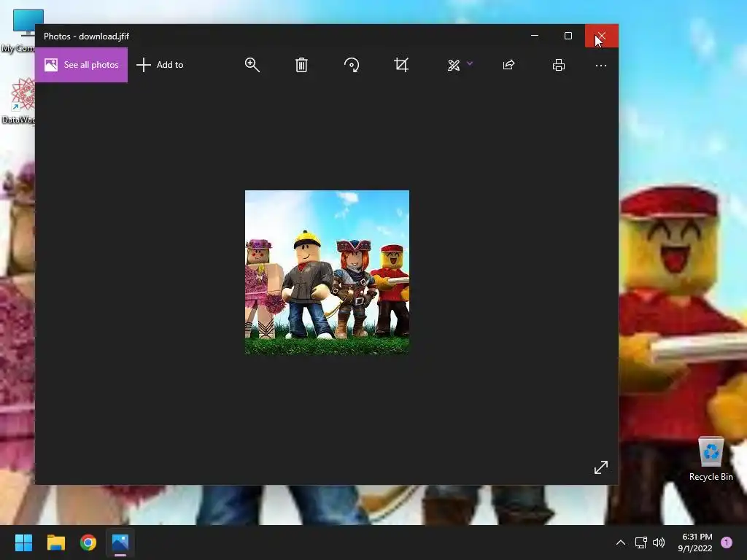747x560 pixels.
Task: Open the Add to menu
Action: [160, 65]
